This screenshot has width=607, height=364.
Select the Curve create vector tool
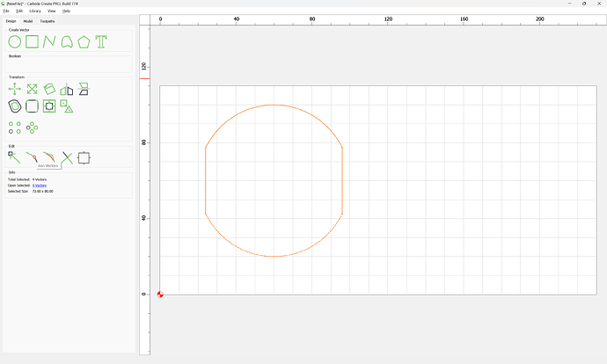pos(67,42)
